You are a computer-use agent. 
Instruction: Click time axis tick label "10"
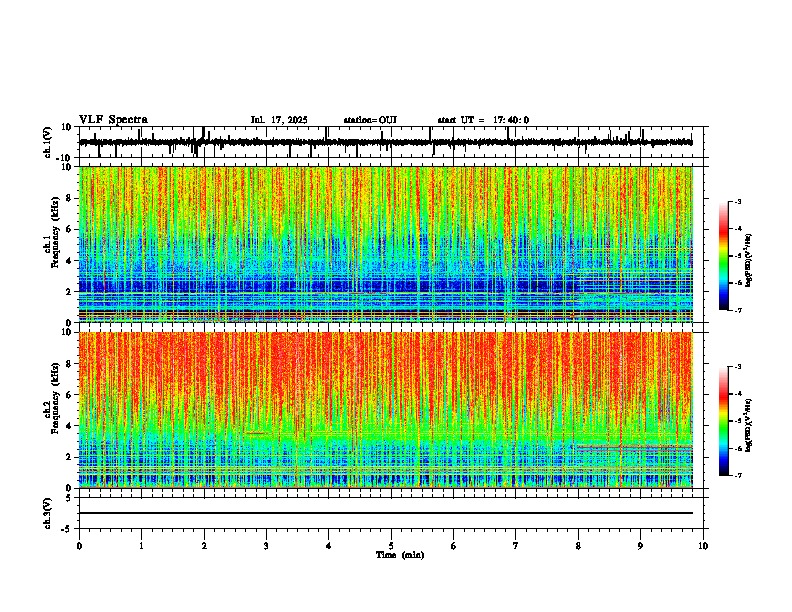coord(703,546)
